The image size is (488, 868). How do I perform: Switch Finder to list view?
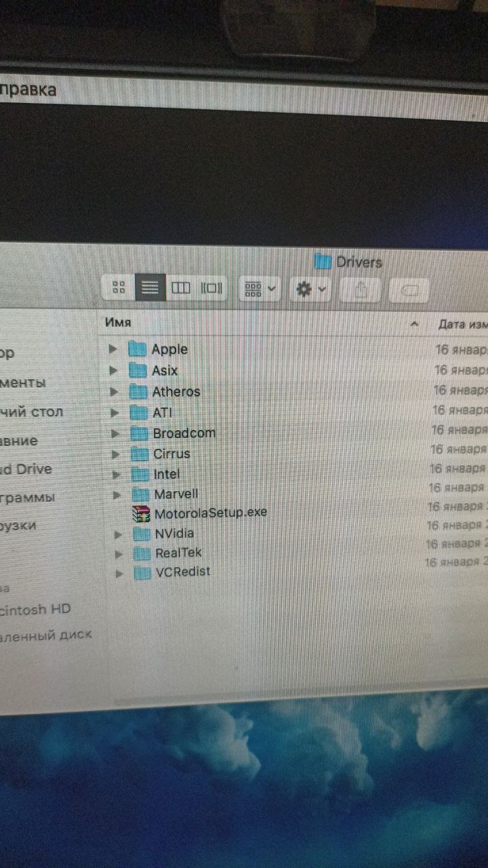[150, 288]
